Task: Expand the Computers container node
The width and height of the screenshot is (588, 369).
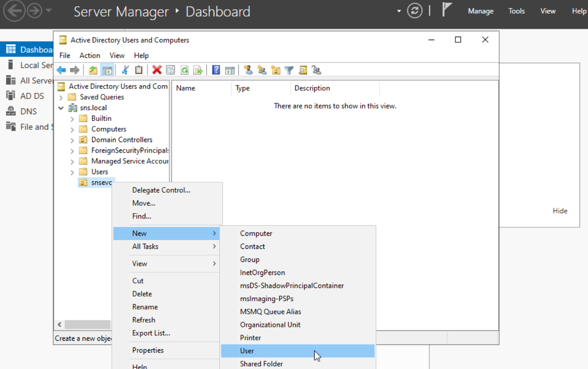Action: pos(72,129)
